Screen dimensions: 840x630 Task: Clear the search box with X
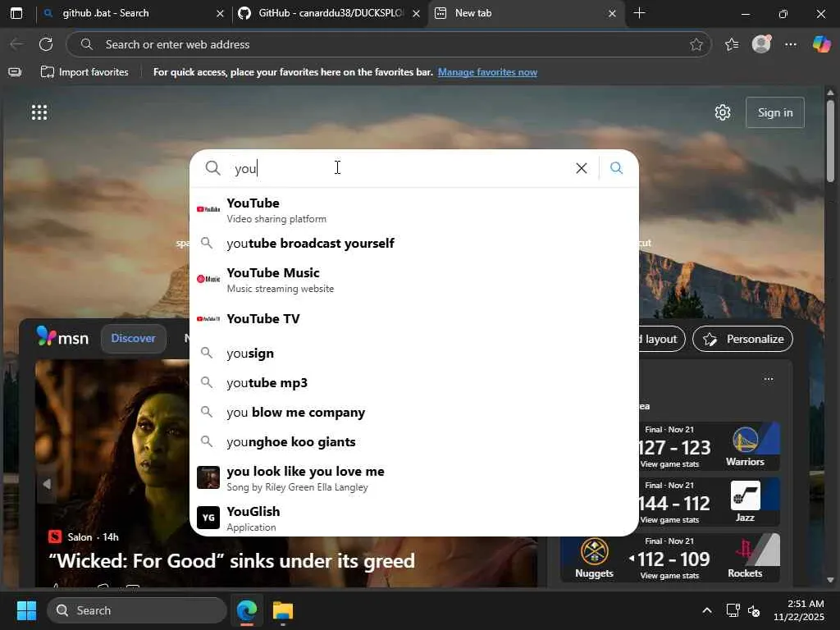pos(582,168)
